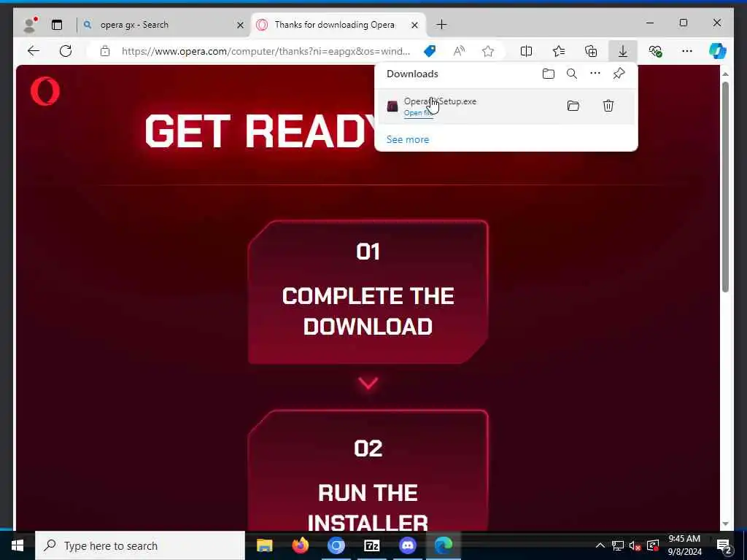Click the OperaGXSetup.exe file name
The image size is (747, 560).
coord(440,101)
